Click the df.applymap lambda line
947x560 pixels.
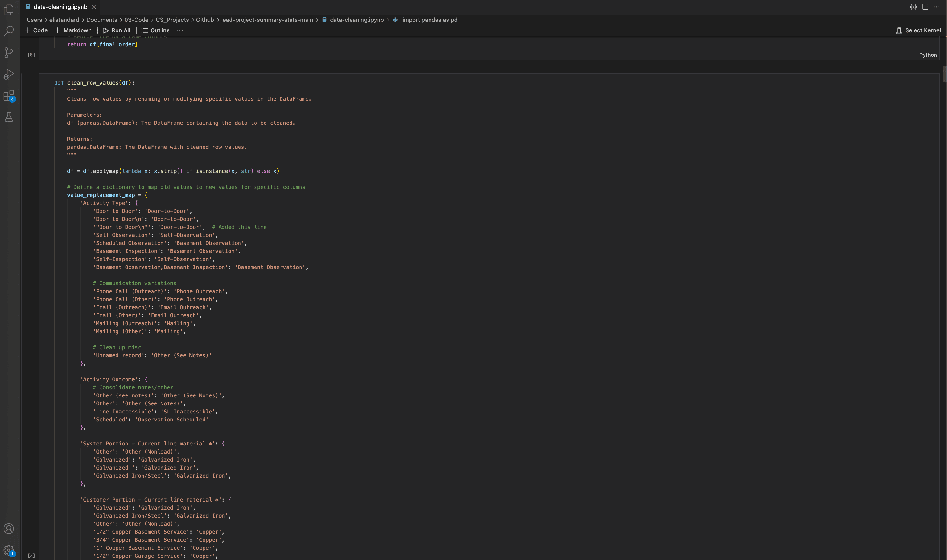pyautogui.click(x=173, y=171)
